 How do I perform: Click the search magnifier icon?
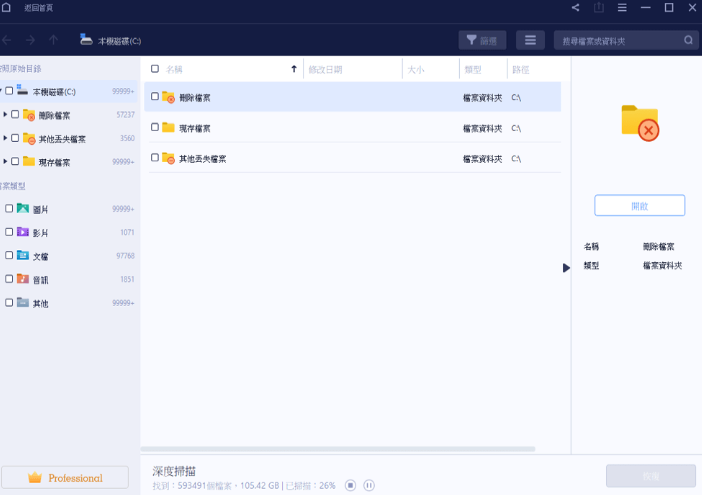(689, 40)
